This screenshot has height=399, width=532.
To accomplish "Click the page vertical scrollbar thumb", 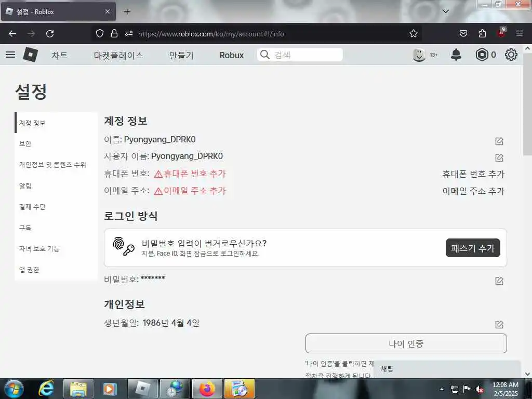I will point(528,104).
